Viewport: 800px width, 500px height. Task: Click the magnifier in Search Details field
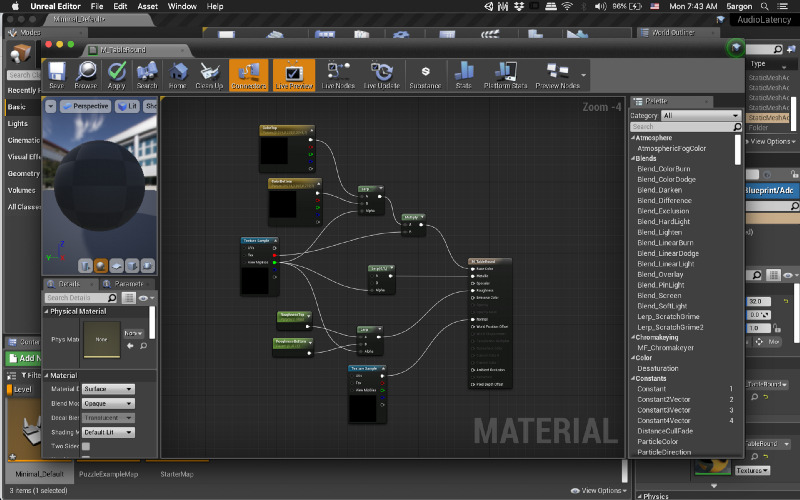(112, 297)
